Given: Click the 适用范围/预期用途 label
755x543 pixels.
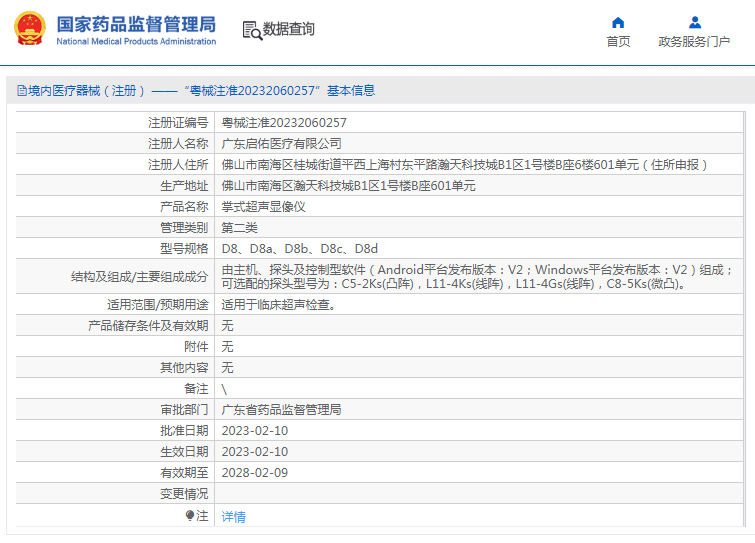Looking at the screenshot, I should point(157,305).
